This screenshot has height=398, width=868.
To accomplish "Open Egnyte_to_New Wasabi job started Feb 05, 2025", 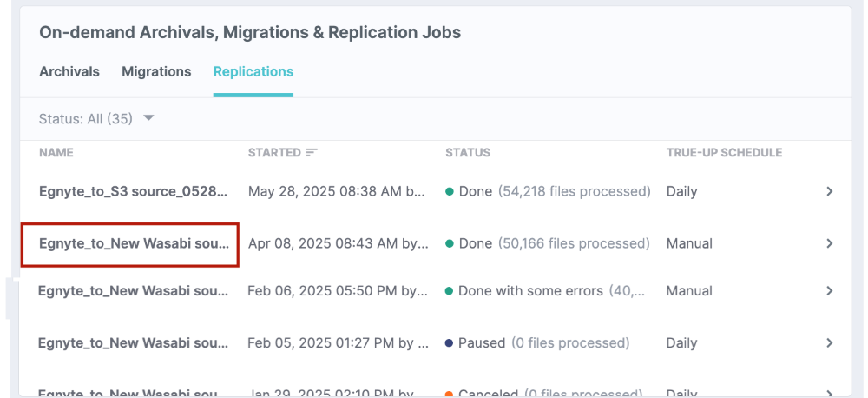I will 133,342.
